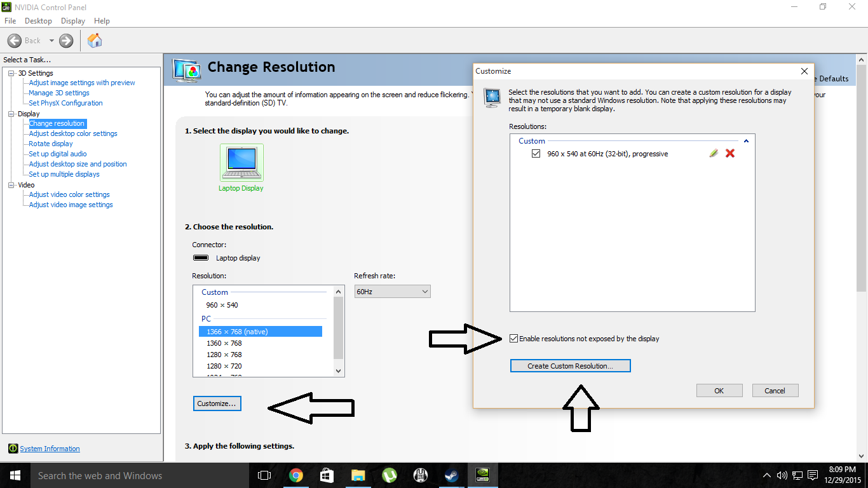Edit the 960 x 540 custom resolution with pencil
868x488 pixels.
pyautogui.click(x=714, y=153)
